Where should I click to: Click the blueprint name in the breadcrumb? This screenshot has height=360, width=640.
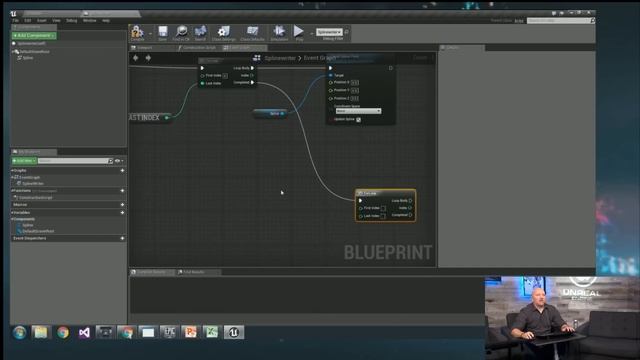[x=280, y=58]
